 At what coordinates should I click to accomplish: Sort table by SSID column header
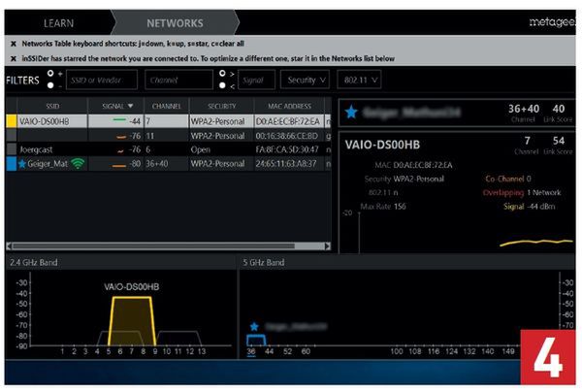coord(52,106)
